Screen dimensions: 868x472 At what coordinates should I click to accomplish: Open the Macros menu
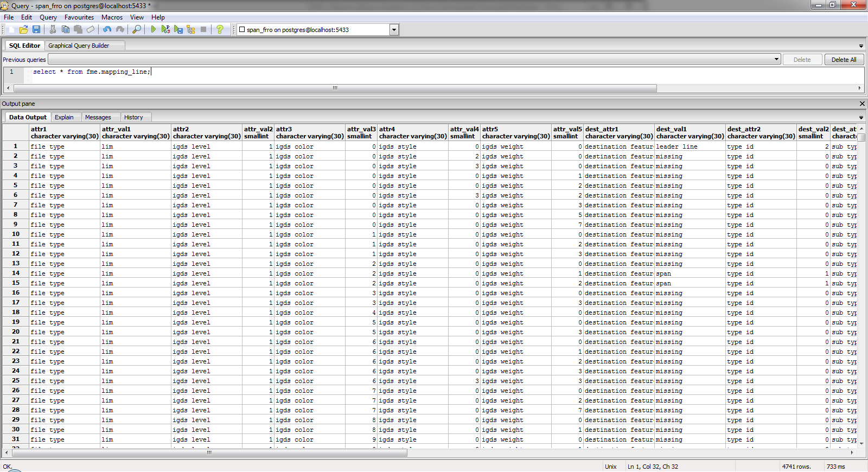click(112, 17)
